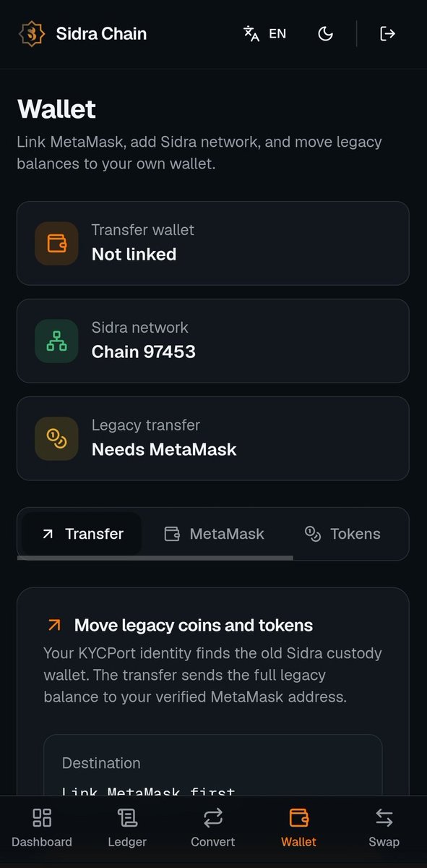Click the Legacy transfer coins icon
This screenshot has height=868, width=427.
click(56, 438)
